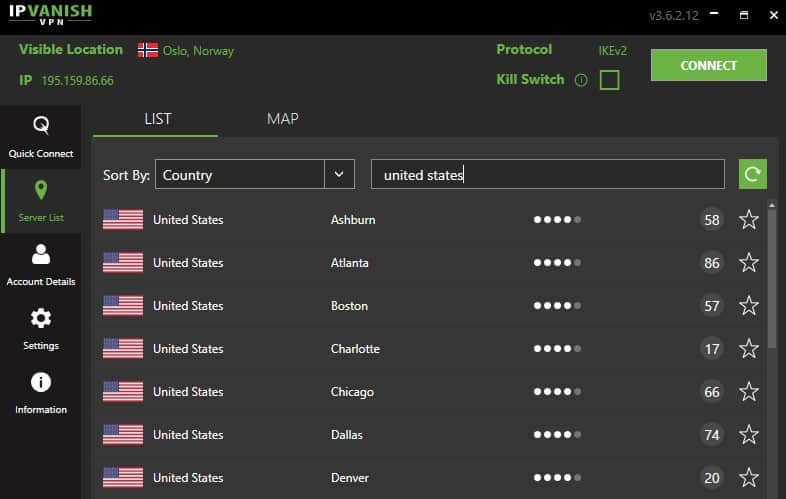Select the Boston city name

[x=349, y=306]
